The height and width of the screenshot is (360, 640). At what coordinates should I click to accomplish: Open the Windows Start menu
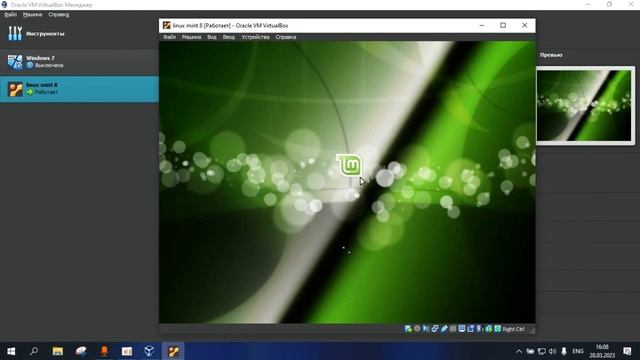[11, 351]
